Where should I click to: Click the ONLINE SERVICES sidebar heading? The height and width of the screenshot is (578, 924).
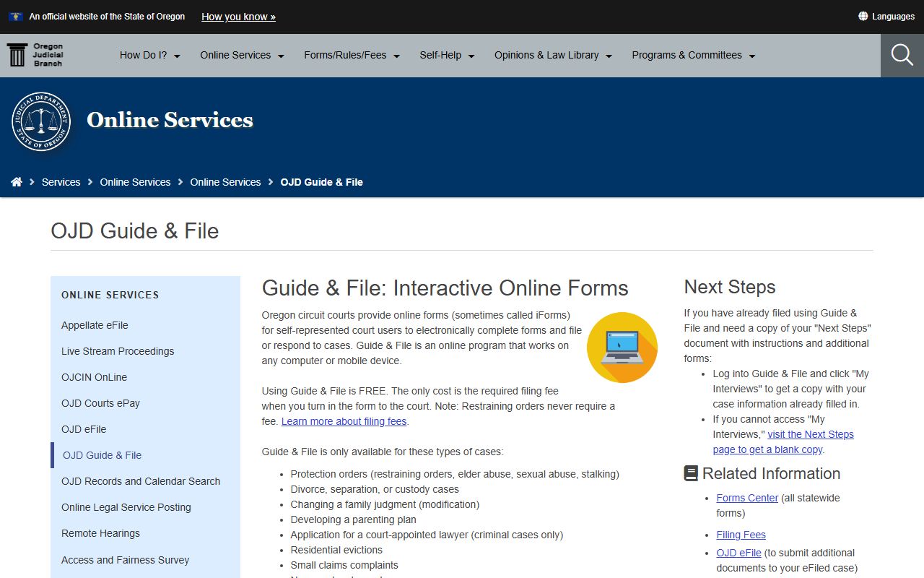click(x=110, y=295)
